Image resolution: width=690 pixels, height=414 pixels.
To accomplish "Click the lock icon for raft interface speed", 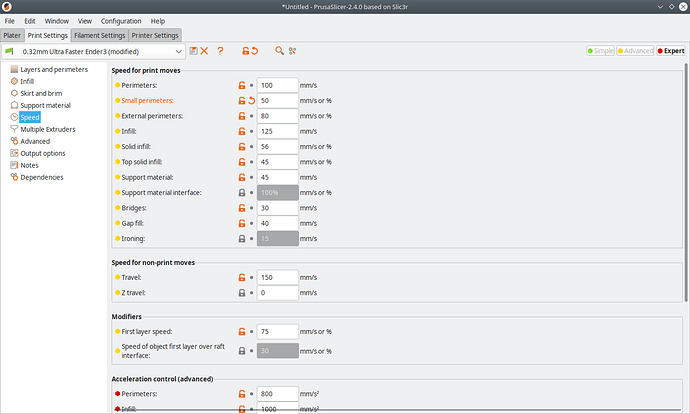I will click(x=242, y=351).
